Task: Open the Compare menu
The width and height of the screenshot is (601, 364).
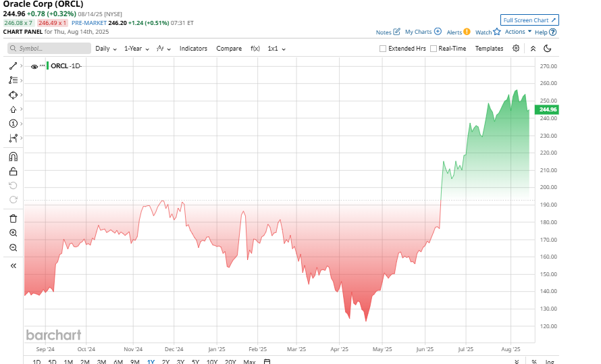Action: click(229, 49)
